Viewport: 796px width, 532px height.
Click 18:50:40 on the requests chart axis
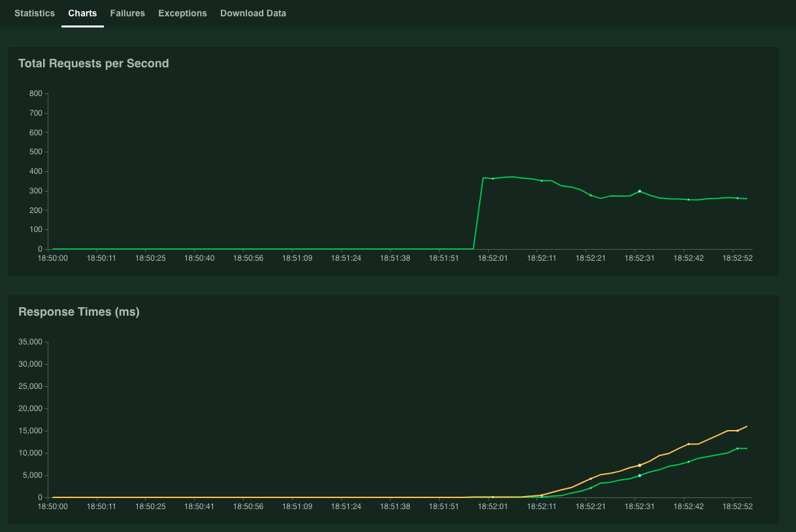pos(199,258)
